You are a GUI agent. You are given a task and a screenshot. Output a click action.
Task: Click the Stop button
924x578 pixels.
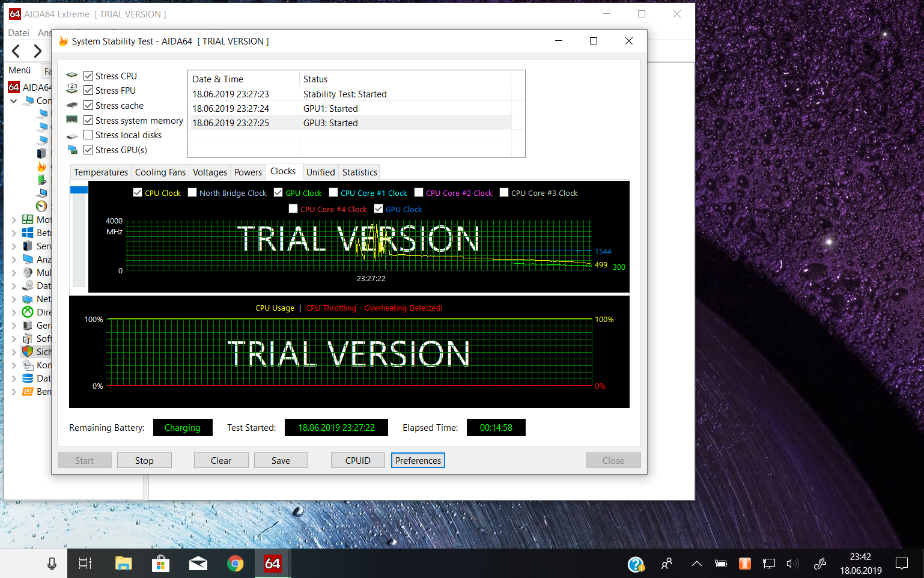tap(144, 460)
